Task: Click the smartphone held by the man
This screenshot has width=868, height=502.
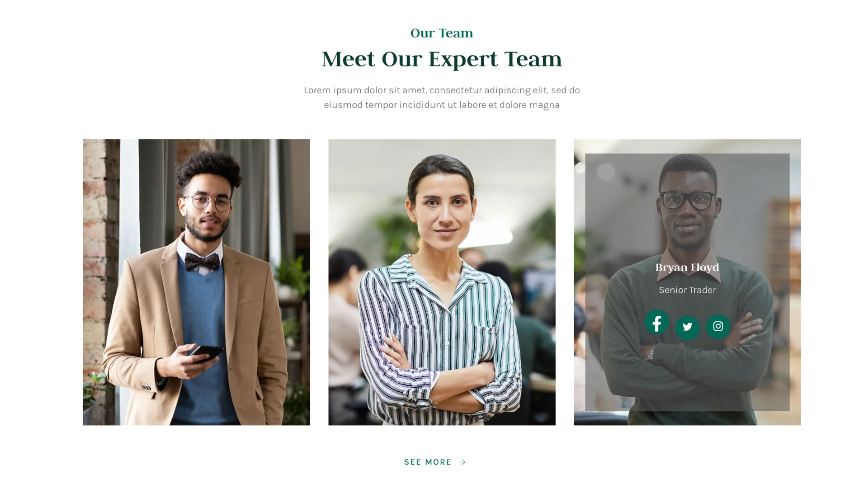Action: pos(206,353)
